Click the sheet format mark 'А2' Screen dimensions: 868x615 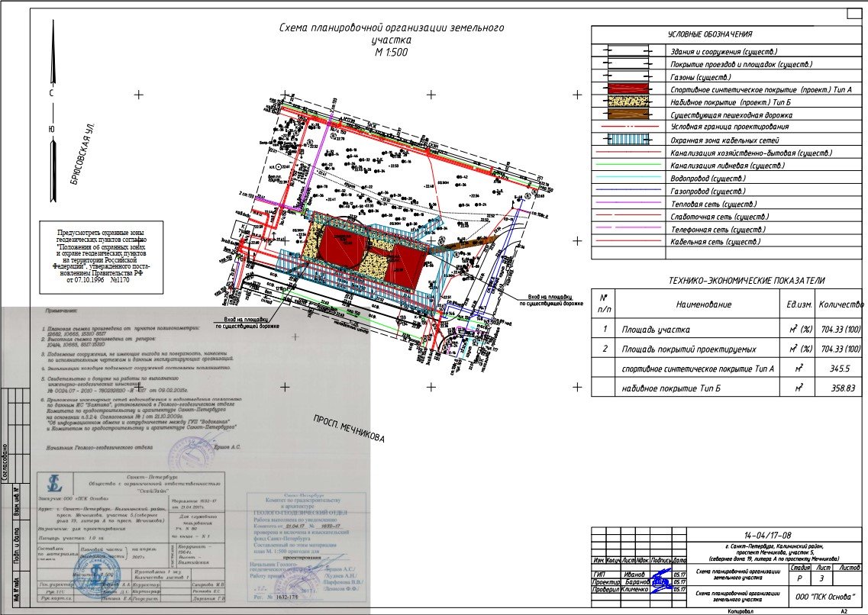pyautogui.click(x=844, y=611)
